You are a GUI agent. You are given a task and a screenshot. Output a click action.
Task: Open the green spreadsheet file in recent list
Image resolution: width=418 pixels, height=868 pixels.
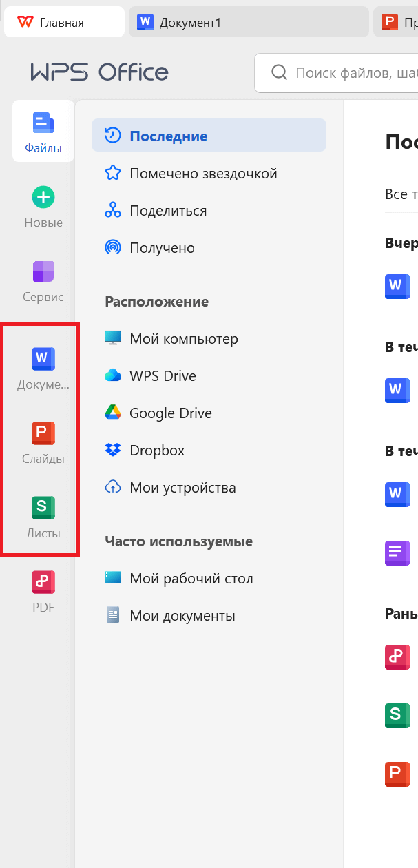pos(397,715)
